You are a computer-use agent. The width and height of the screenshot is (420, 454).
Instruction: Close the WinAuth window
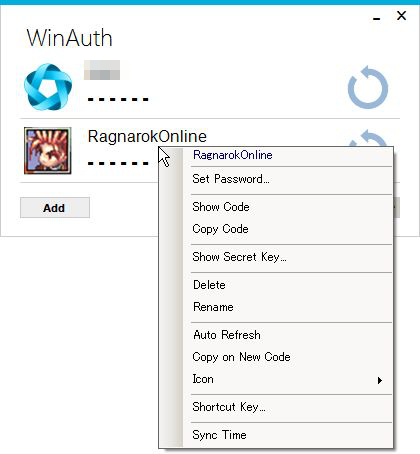click(x=402, y=15)
